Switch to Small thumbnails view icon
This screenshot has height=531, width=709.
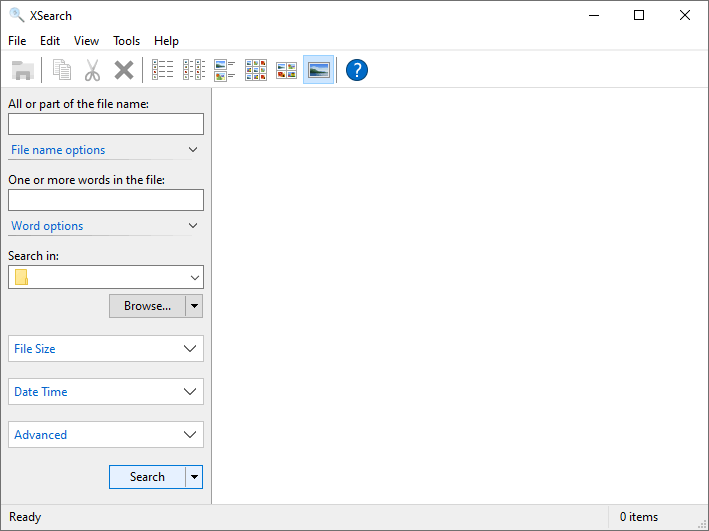(256, 70)
